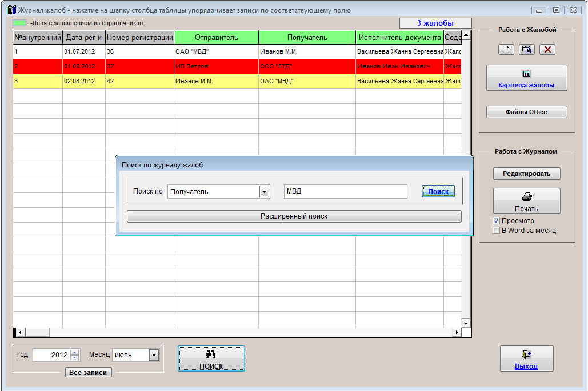The height and width of the screenshot is (391, 588).
Task: Sort by Исполнитель документа column header
Action: [400, 38]
